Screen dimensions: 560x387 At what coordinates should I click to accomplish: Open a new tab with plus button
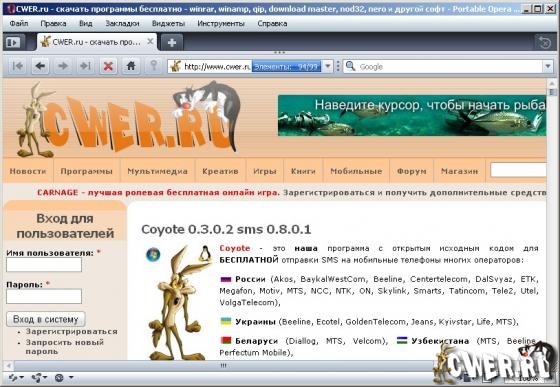click(172, 43)
